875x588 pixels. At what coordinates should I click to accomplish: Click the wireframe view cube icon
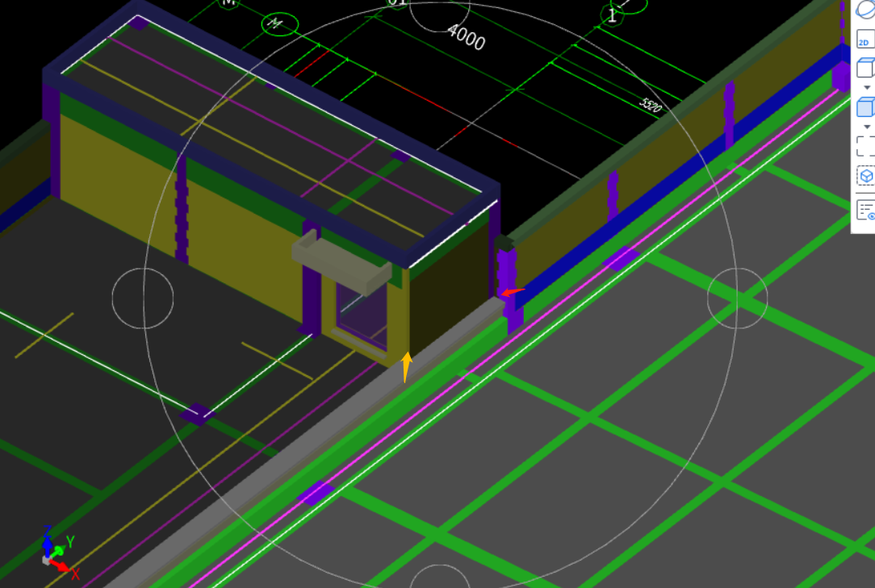(x=865, y=68)
